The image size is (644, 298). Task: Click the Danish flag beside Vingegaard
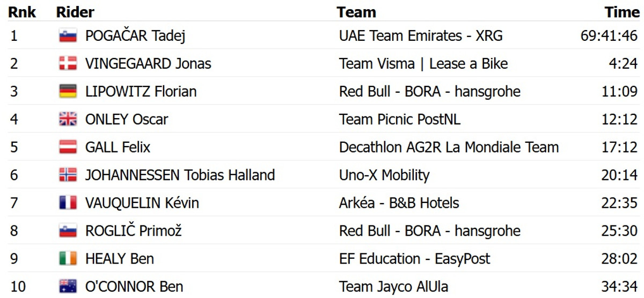pos(68,64)
